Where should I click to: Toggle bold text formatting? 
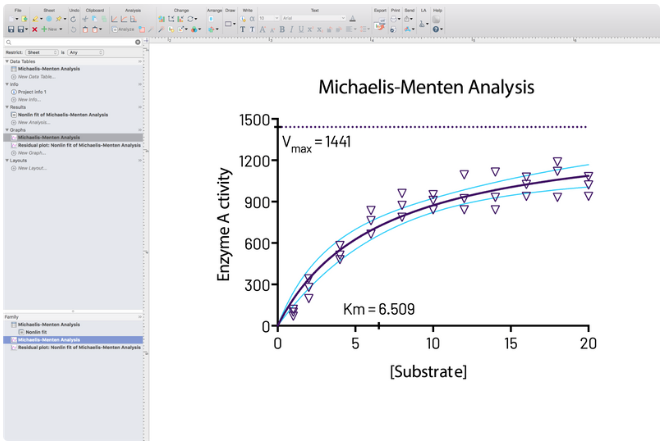pos(282,29)
